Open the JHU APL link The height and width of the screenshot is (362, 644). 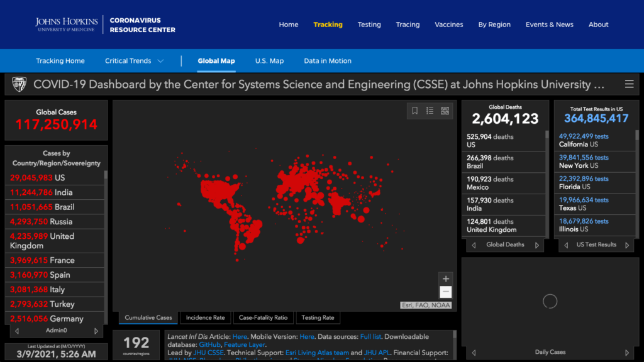[x=377, y=353]
